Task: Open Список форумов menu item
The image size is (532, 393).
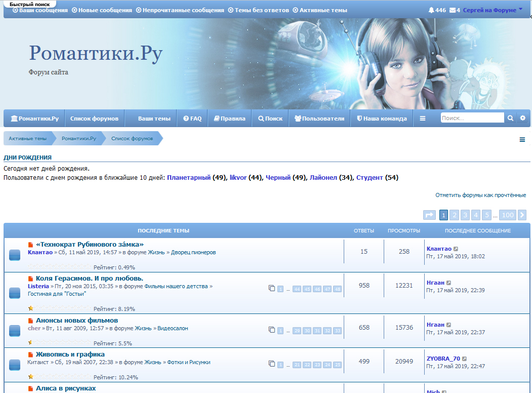Action: click(94, 119)
